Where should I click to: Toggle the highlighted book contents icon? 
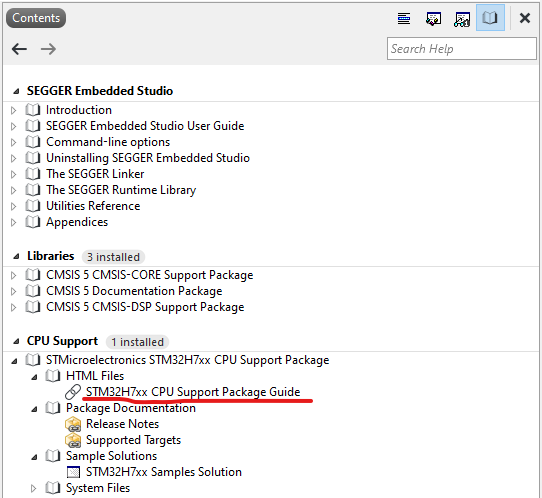pos(490,18)
